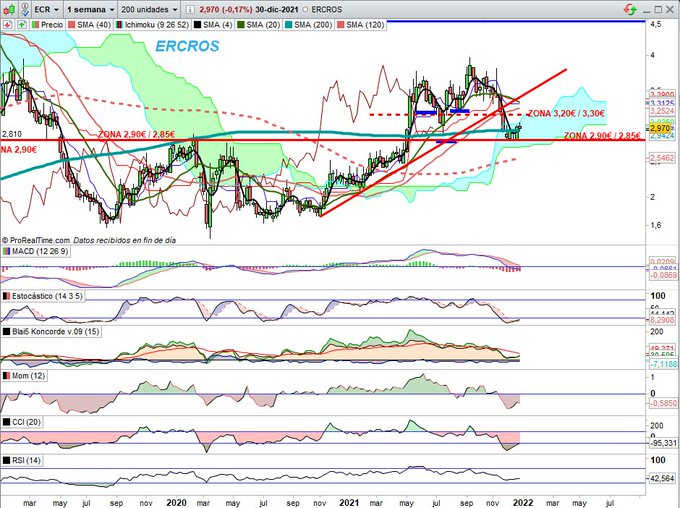The image size is (680, 508).
Task: Click the tools icon beside ECR
Action: 25,9
